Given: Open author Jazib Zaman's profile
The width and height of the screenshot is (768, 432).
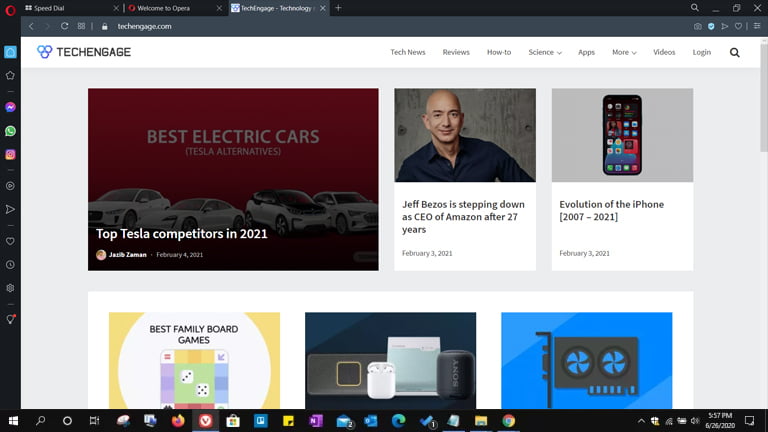Looking at the screenshot, I should (127, 255).
